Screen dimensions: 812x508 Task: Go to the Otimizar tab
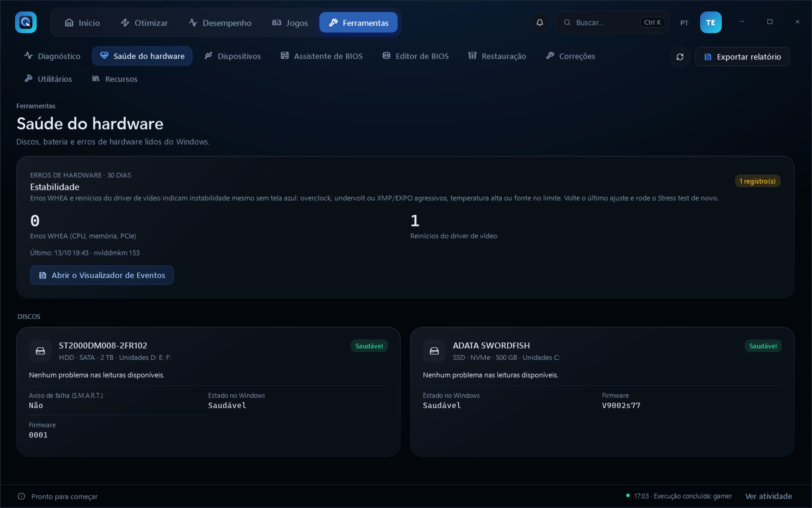(144, 23)
